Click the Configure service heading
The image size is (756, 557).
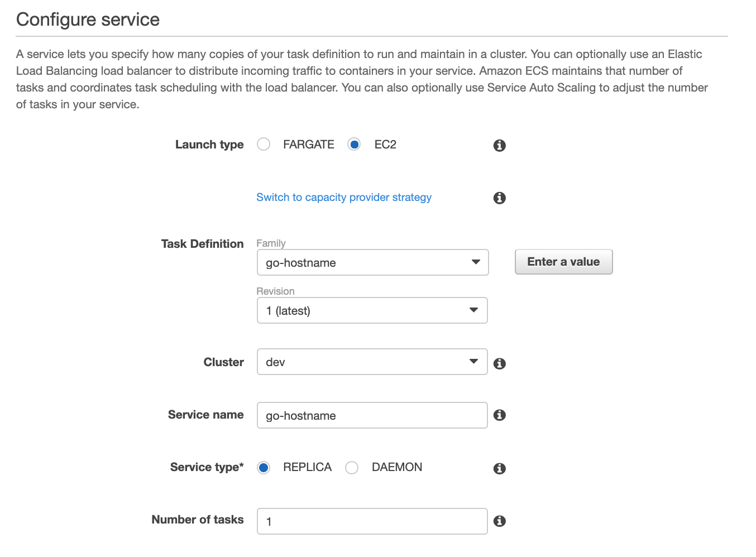point(88,20)
